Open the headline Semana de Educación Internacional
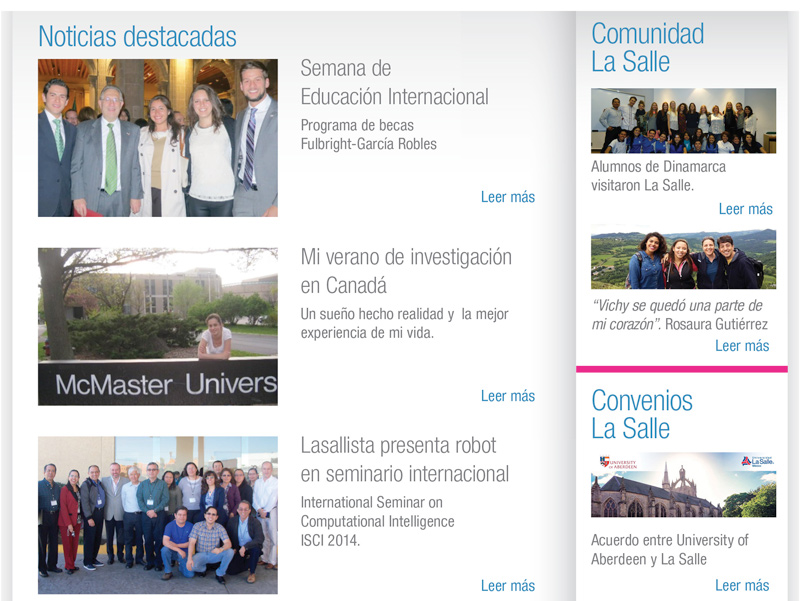The width and height of the screenshot is (800, 601). (394, 83)
